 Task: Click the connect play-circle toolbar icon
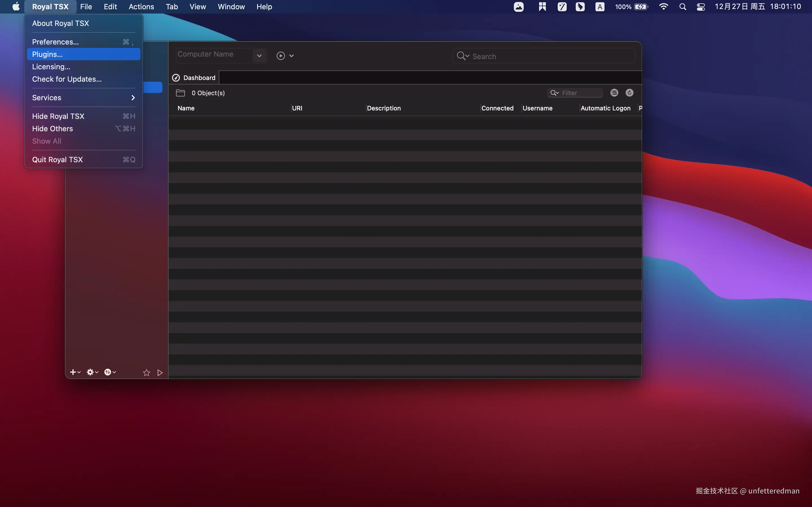[x=281, y=56]
